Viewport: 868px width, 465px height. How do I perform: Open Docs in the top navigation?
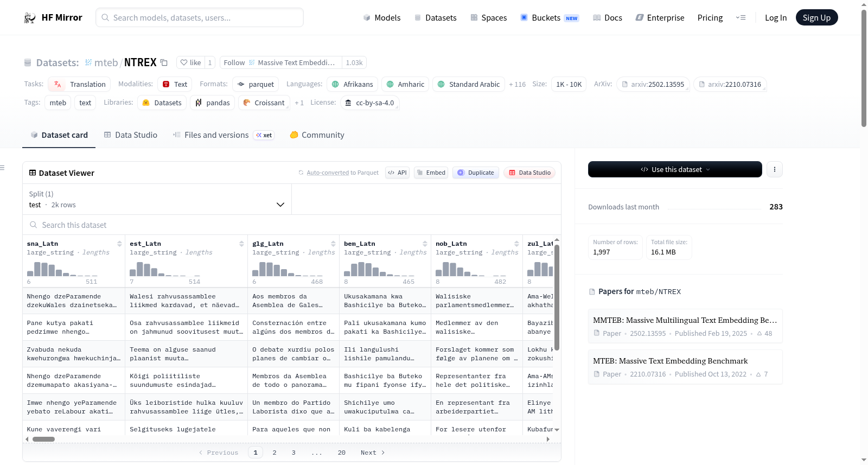tap(608, 18)
